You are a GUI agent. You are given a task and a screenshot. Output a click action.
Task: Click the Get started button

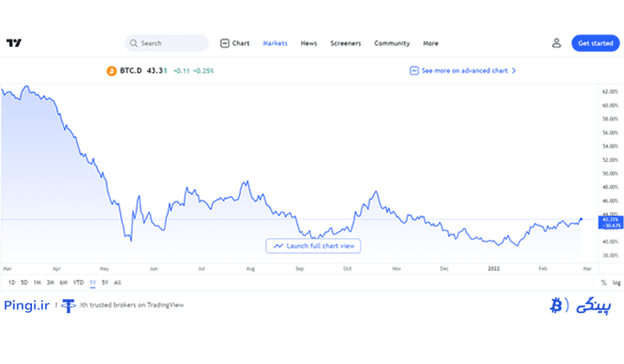595,43
